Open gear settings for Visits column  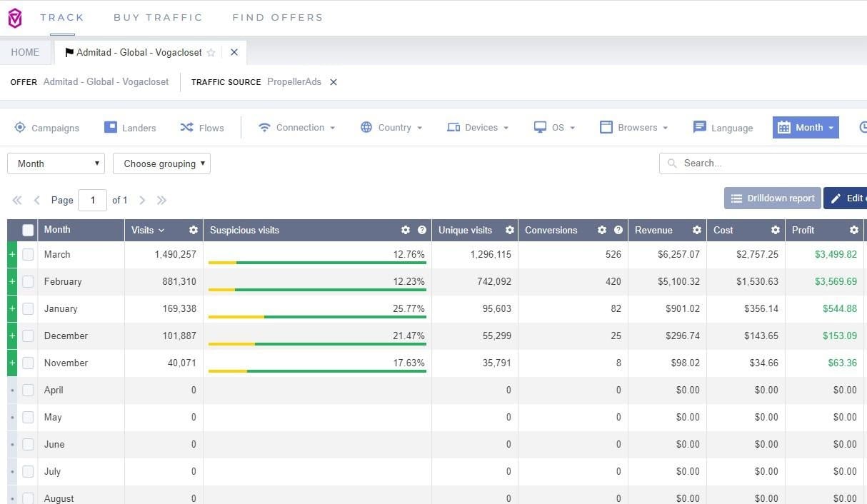click(193, 230)
